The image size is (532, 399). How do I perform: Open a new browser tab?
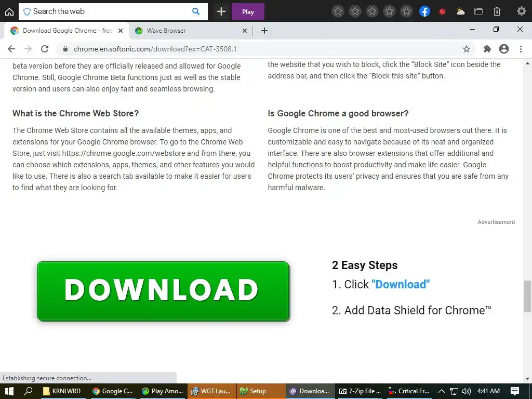(x=264, y=31)
